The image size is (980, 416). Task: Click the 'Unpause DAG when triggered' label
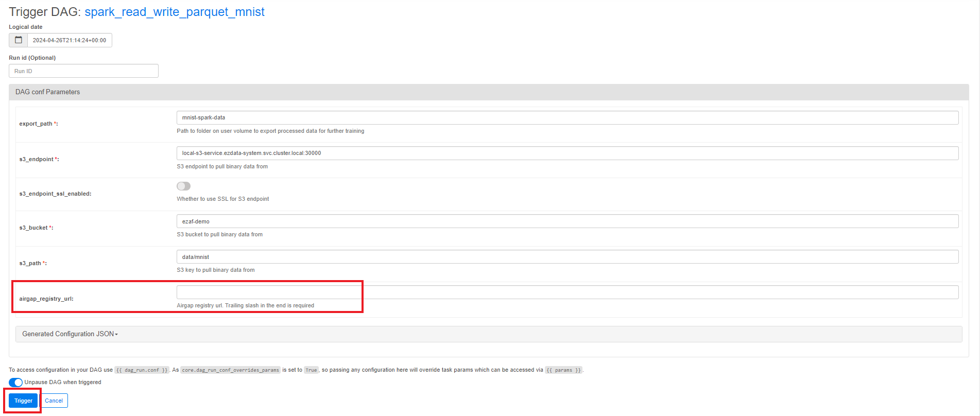pyautogui.click(x=63, y=382)
